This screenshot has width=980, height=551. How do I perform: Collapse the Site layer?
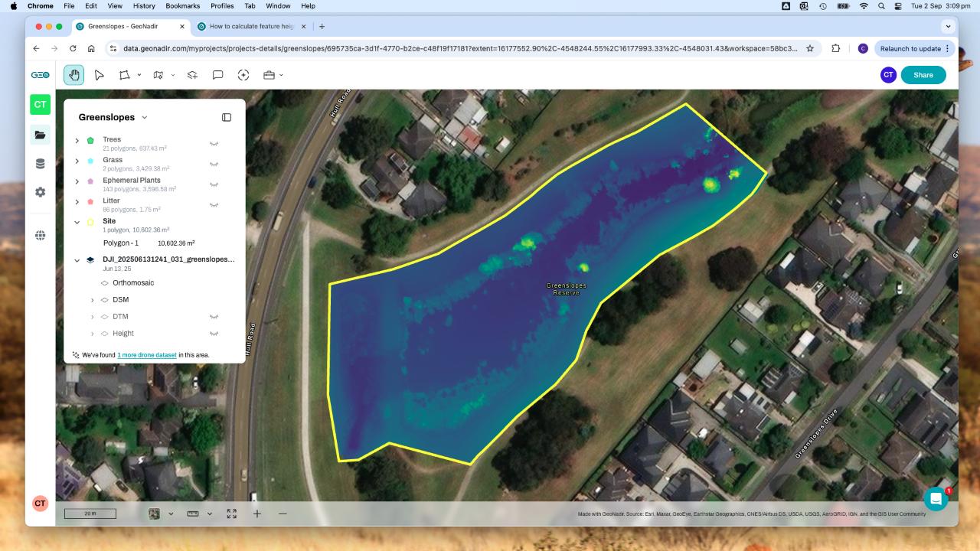[x=77, y=222]
